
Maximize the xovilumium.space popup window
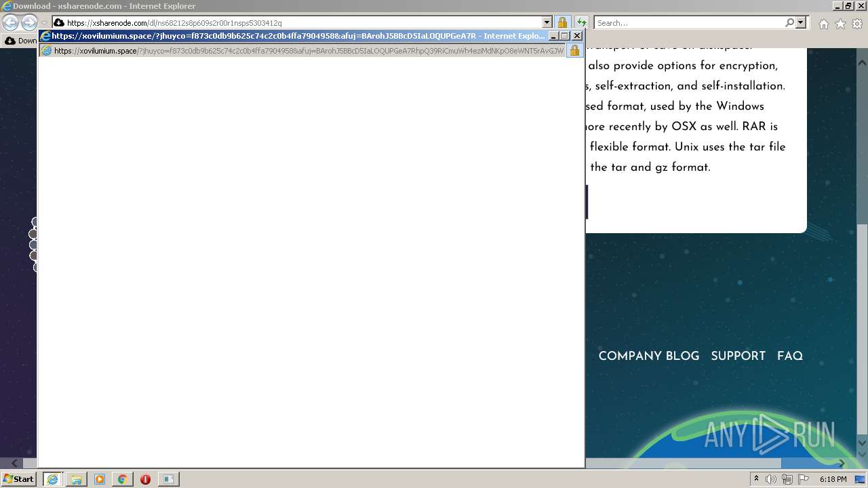(x=565, y=36)
